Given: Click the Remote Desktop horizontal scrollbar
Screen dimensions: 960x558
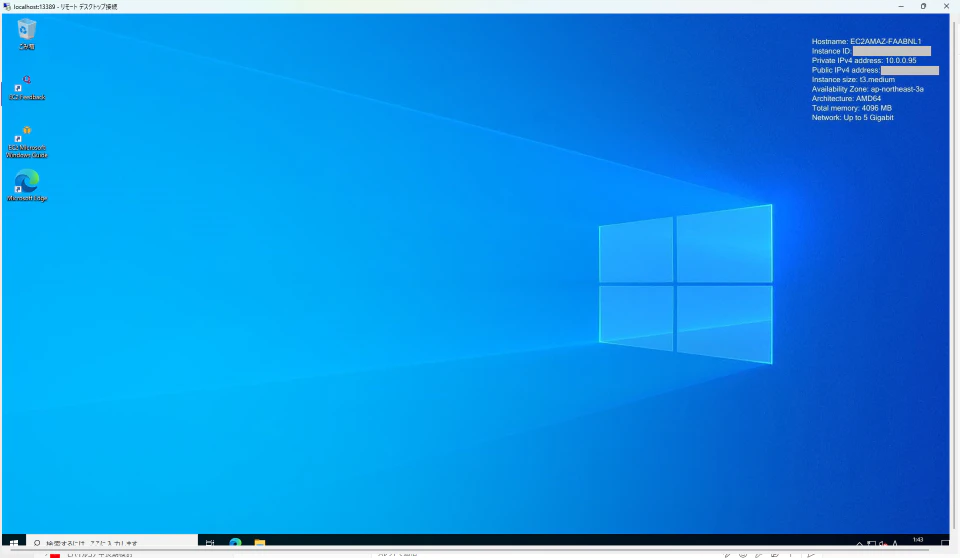Looking at the screenshot, I should (471, 550).
